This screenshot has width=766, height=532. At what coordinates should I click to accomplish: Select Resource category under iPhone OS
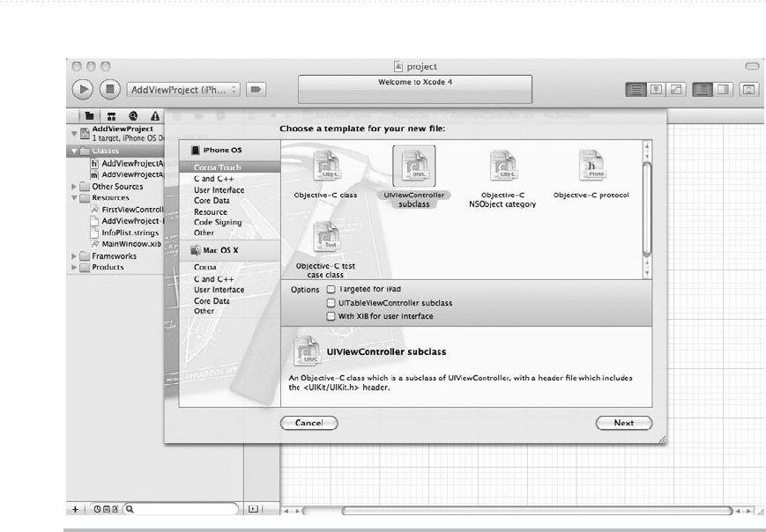tap(211, 211)
